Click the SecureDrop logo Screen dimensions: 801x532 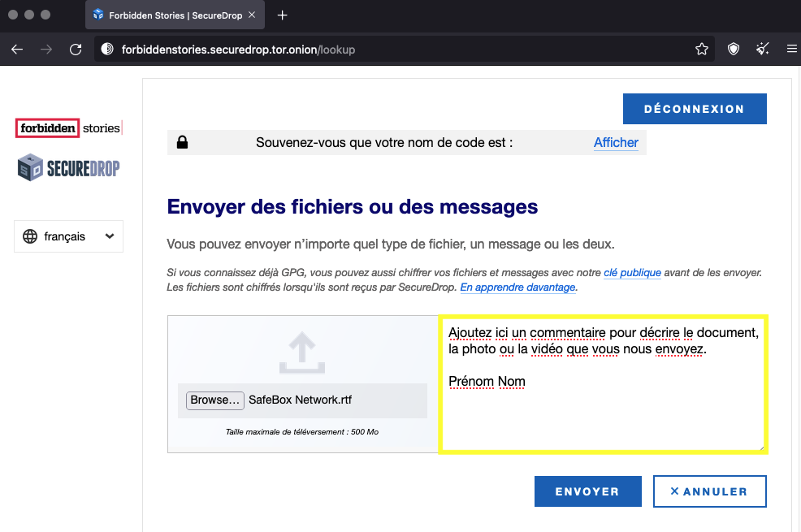pos(69,167)
